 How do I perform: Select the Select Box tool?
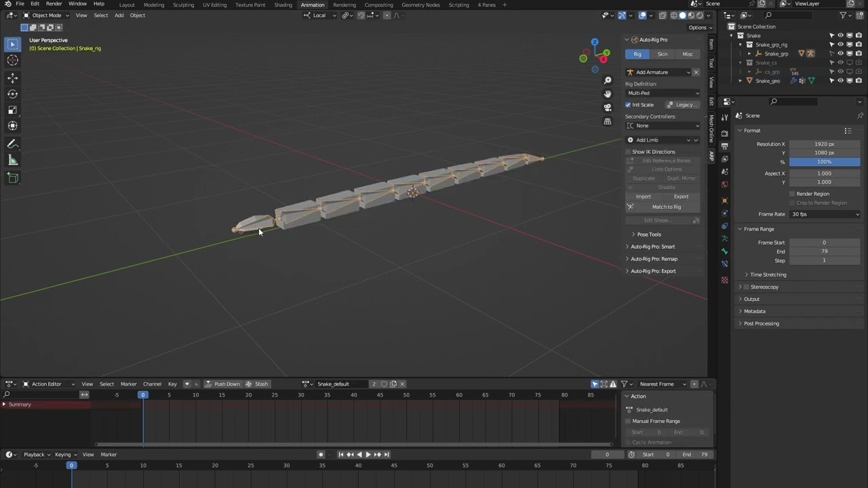pos(12,45)
